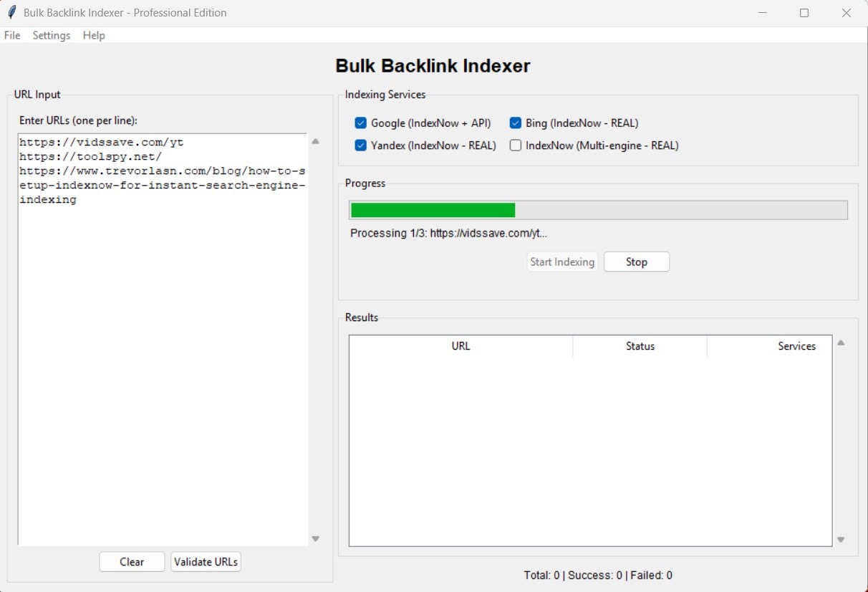Image resolution: width=868 pixels, height=592 pixels.
Task: Click the Start Indexing button
Action: click(x=562, y=262)
